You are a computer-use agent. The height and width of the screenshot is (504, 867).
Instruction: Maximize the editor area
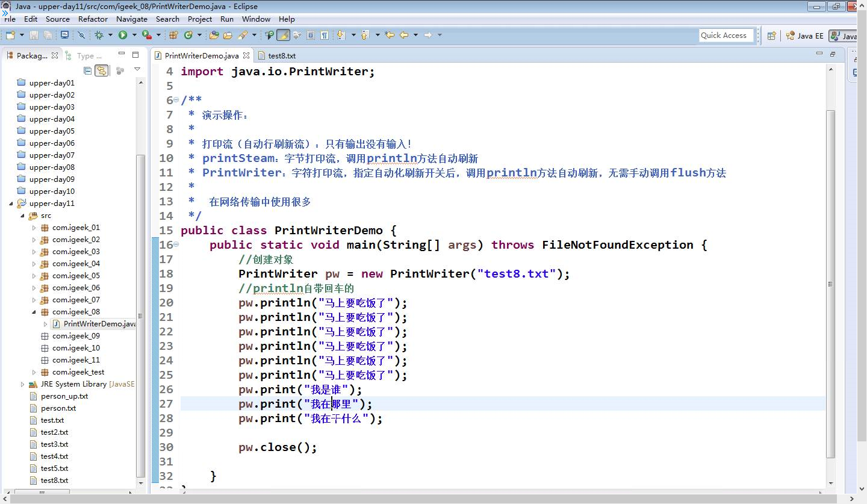pos(833,54)
